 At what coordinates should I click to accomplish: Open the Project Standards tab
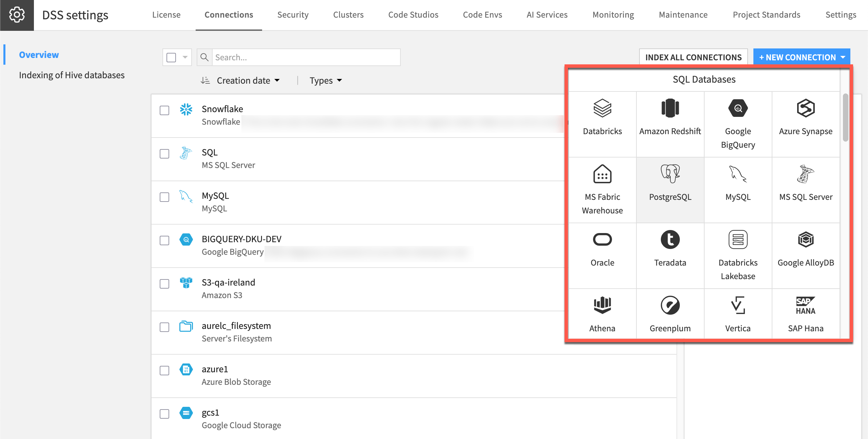pos(766,15)
